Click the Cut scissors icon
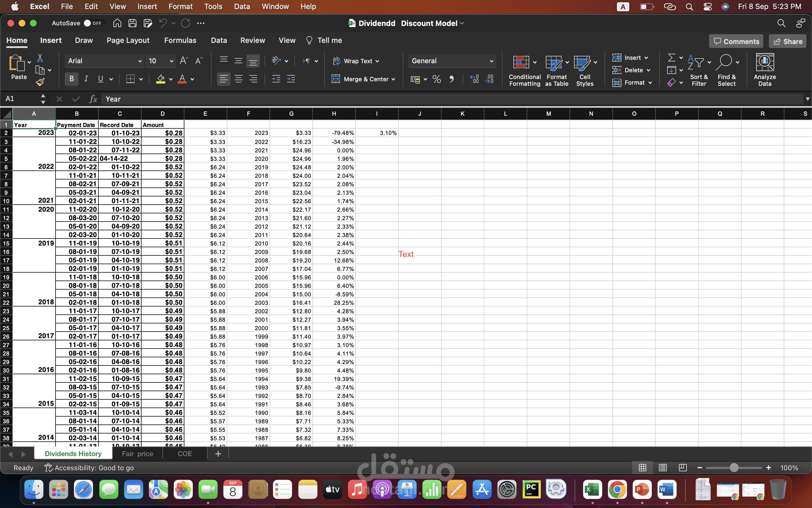 [40, 58]
